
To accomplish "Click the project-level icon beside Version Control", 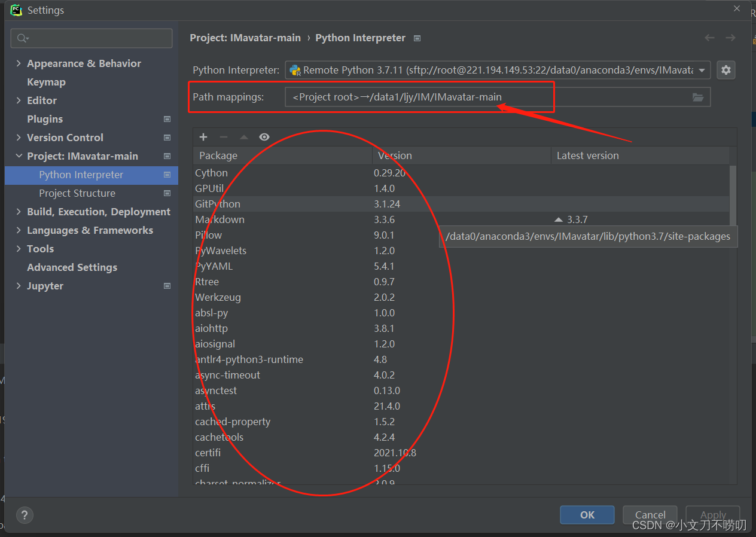I will (167, 138).
